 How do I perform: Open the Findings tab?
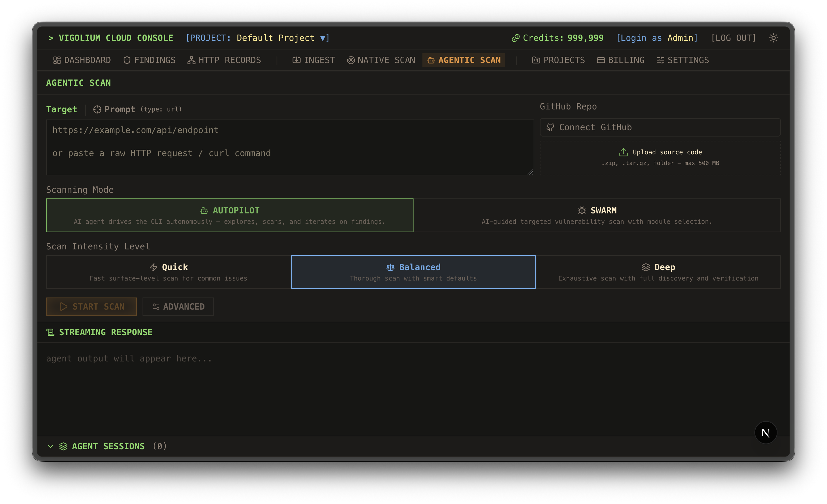(x=149, y=60)
